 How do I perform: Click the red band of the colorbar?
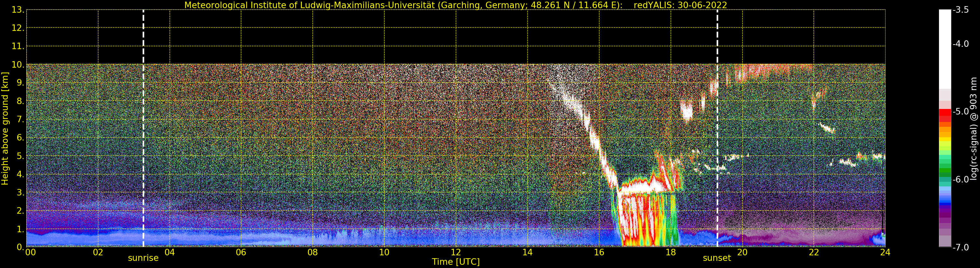point(945,115)
